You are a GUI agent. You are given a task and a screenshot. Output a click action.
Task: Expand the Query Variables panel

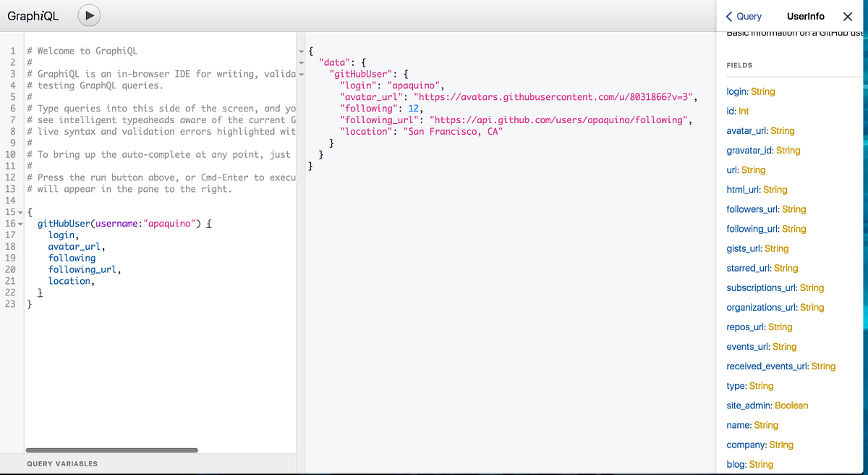61,463
